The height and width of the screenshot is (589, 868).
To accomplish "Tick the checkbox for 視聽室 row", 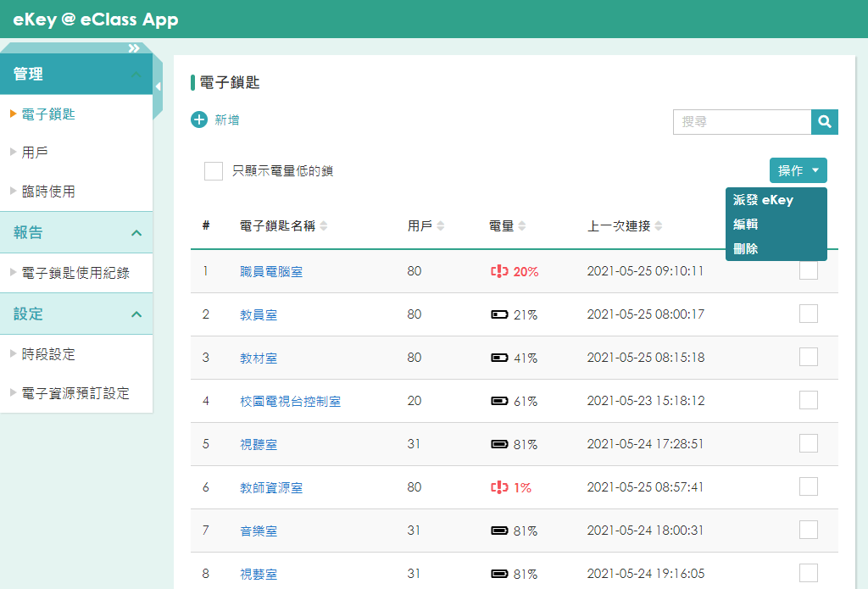I will (x=809, y=443).
